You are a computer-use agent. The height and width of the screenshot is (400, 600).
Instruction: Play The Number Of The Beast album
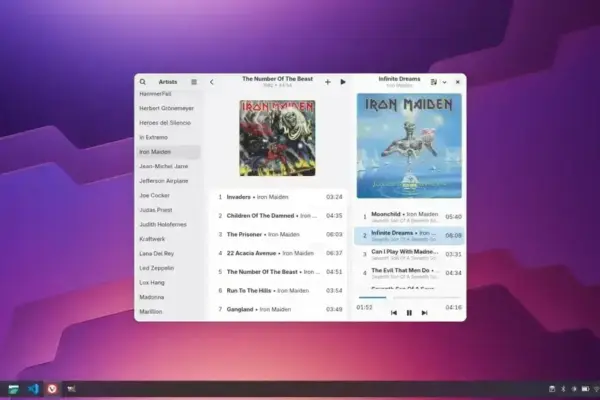pos(343,82)
